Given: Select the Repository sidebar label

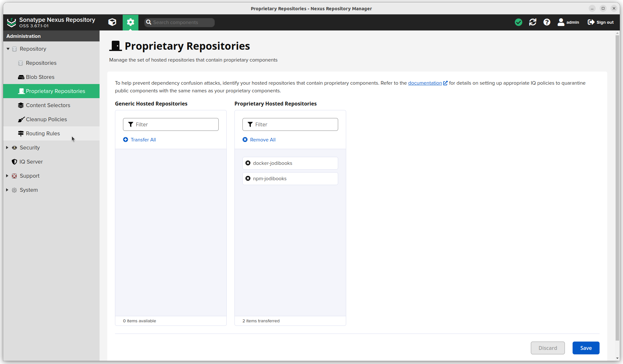Looking at the screenshot, I should point(33,49).
